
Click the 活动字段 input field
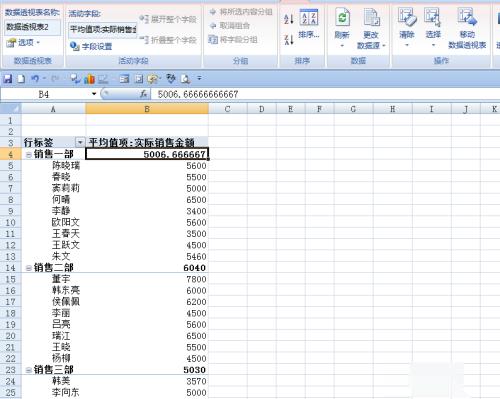103,30
